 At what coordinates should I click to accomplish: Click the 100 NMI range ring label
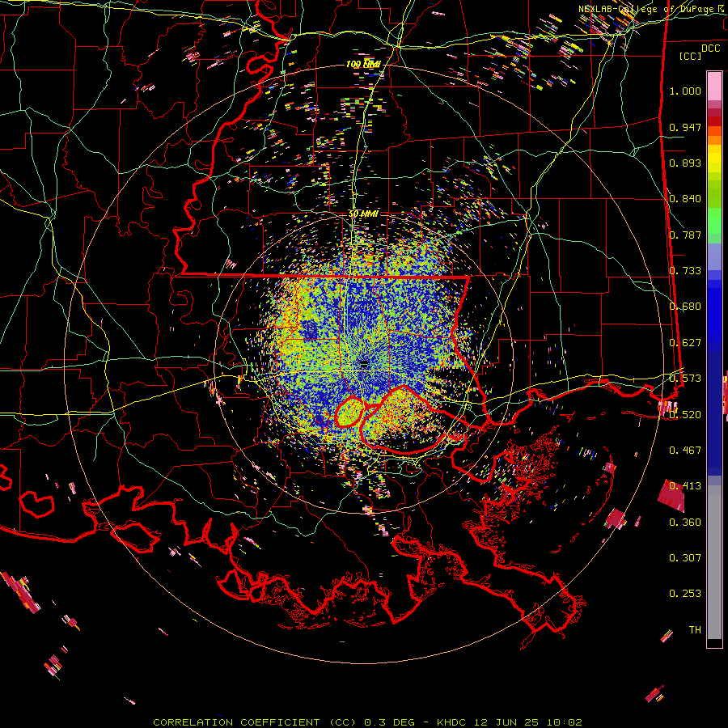[363, 64]
